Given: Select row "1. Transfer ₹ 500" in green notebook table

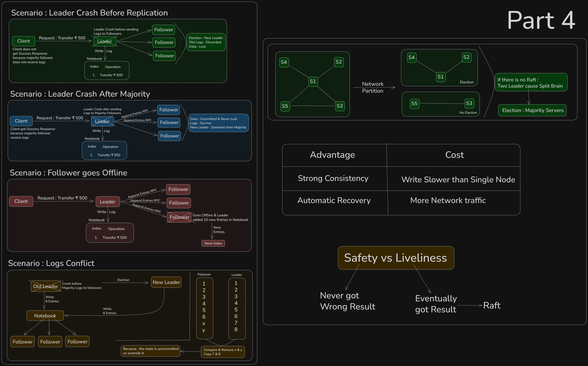Looking at the screenshot, I should 108,75.
